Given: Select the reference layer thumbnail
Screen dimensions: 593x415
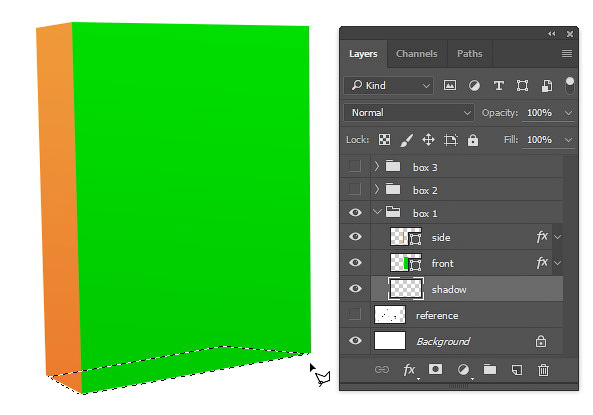Looking at the screenshot, I should pos(390,314).
